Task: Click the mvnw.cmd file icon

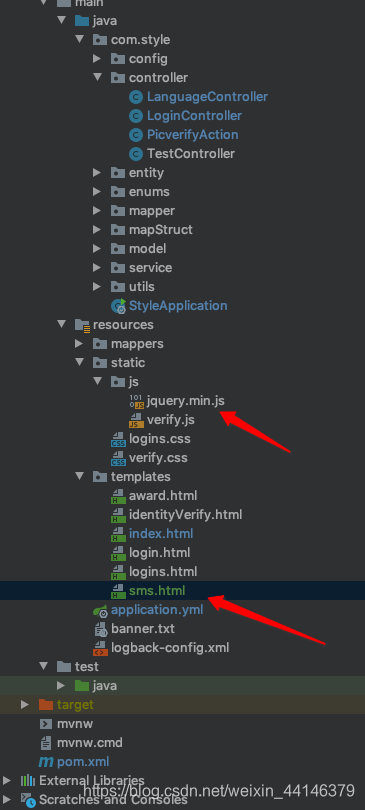Action: [46, 743]
